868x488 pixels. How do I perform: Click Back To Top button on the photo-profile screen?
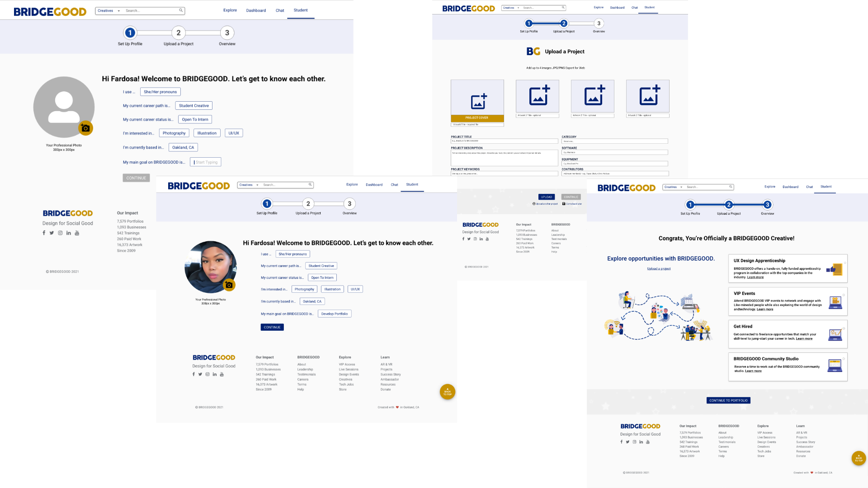(448, 392)
